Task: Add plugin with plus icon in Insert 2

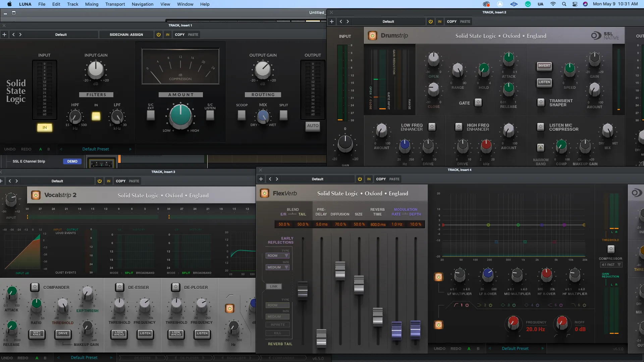Action: [x=332, y=21]
